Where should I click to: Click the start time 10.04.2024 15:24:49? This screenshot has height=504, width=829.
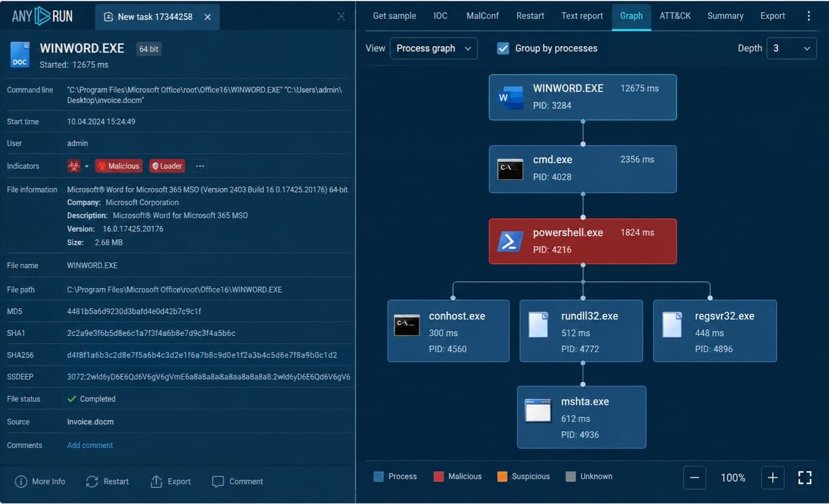[101, 121]
